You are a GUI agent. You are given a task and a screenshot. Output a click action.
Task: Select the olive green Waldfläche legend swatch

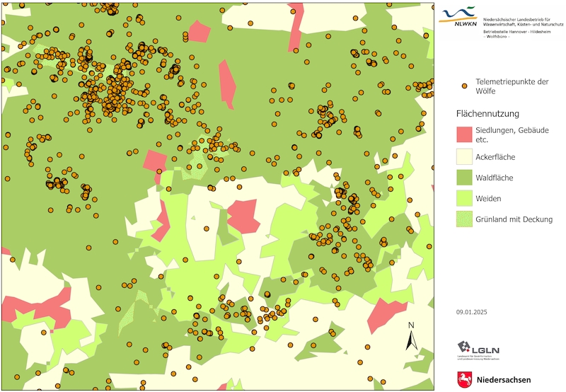pyautogui.click(x=463, y=178)
